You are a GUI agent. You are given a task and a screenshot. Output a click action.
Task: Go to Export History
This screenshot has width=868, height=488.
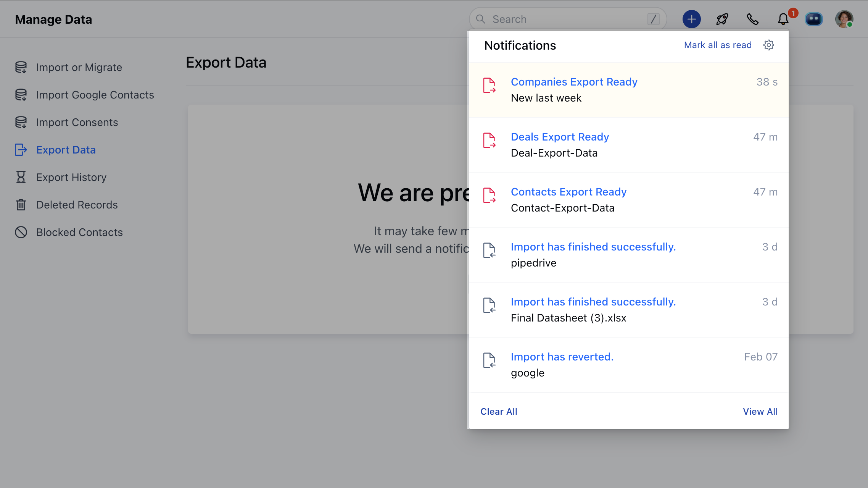coord(71,177)
